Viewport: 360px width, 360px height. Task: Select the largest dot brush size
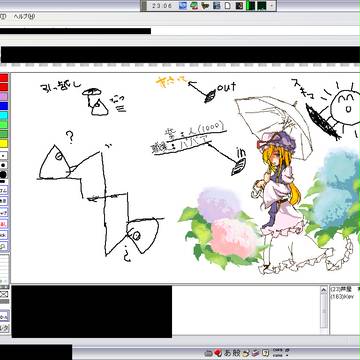3,174
